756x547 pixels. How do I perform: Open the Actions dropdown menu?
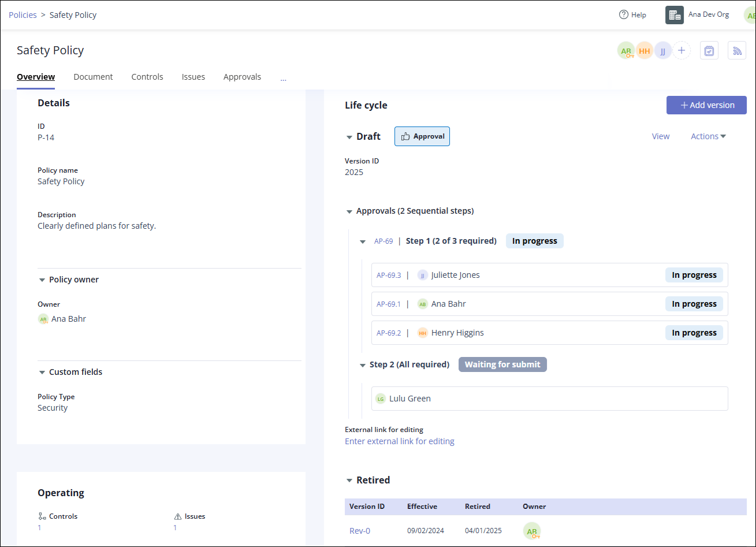[708, 136]
